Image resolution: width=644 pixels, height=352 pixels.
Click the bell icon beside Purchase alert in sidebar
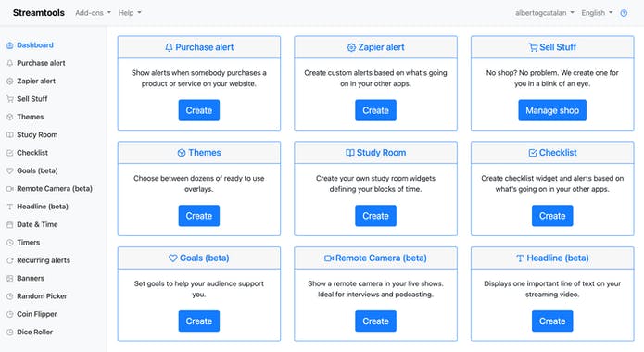[x=10, y=63]
